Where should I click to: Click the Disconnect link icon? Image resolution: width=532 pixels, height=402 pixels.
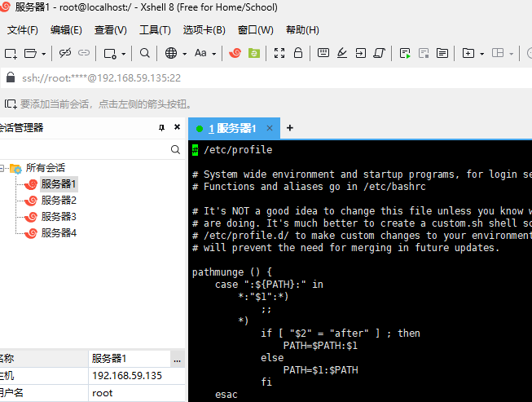tap(65, 53)
